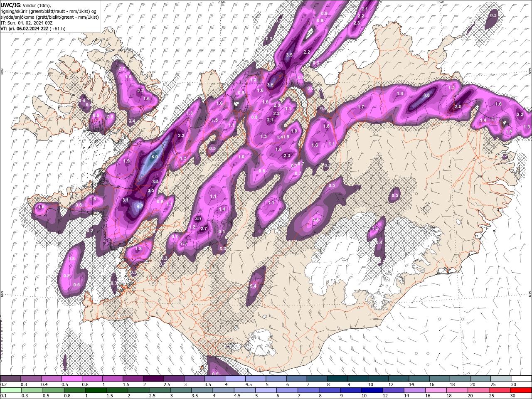Click the pale grey snow swatch between 25 and 30
Viewport: 532px width, 399px height.
(x=500, y=379)
